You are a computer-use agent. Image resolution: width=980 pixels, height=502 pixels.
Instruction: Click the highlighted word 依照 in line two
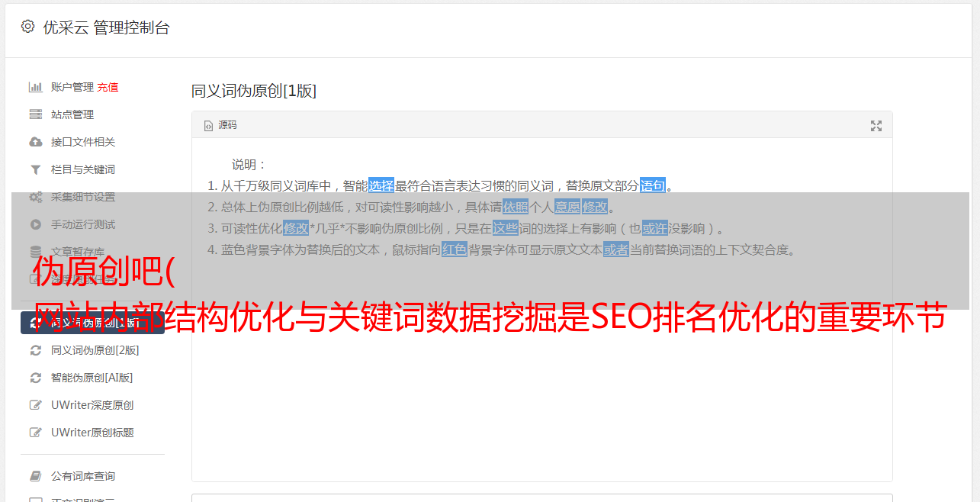click(516, 207)
